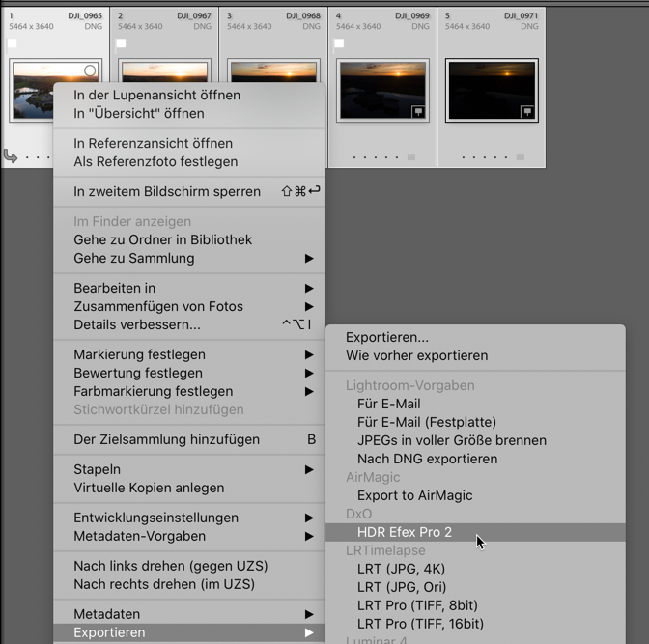Click quick collection circle on DJI_0965 thumbnail
649x644 pixels.
coord(90,70)
